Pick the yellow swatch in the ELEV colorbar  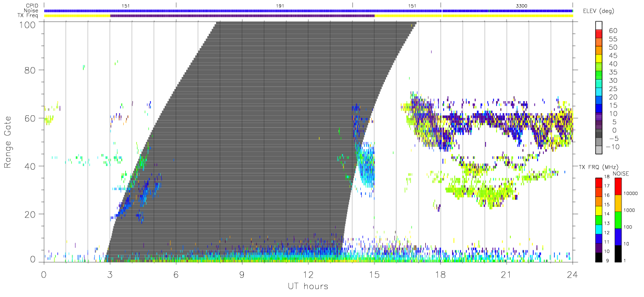(599, 59)
